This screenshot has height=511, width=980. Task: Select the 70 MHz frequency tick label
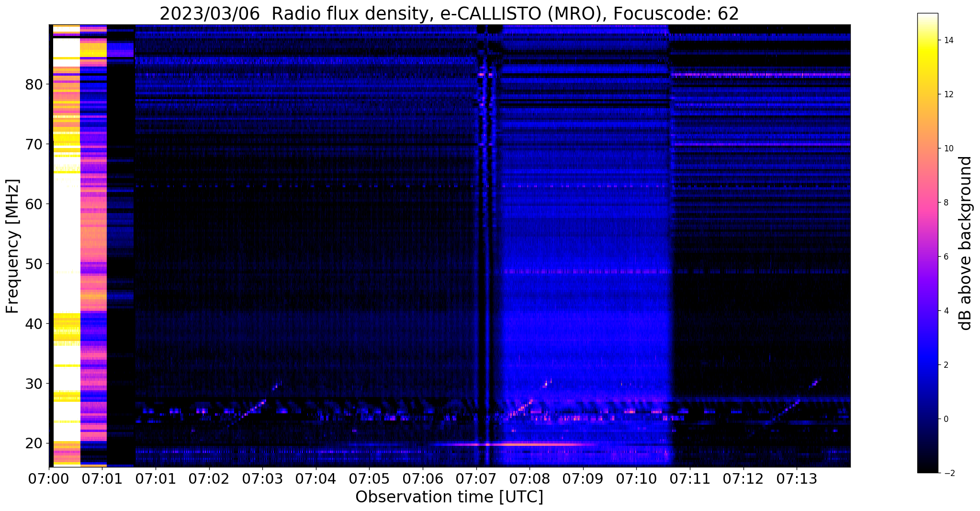coord(34,144)
